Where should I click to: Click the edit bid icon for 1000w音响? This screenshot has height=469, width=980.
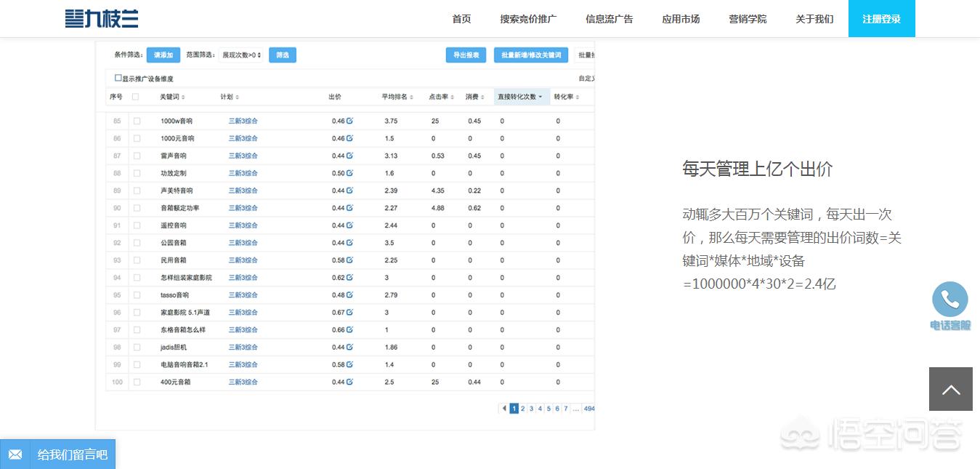pyautogui.click(x=350, y=121)
